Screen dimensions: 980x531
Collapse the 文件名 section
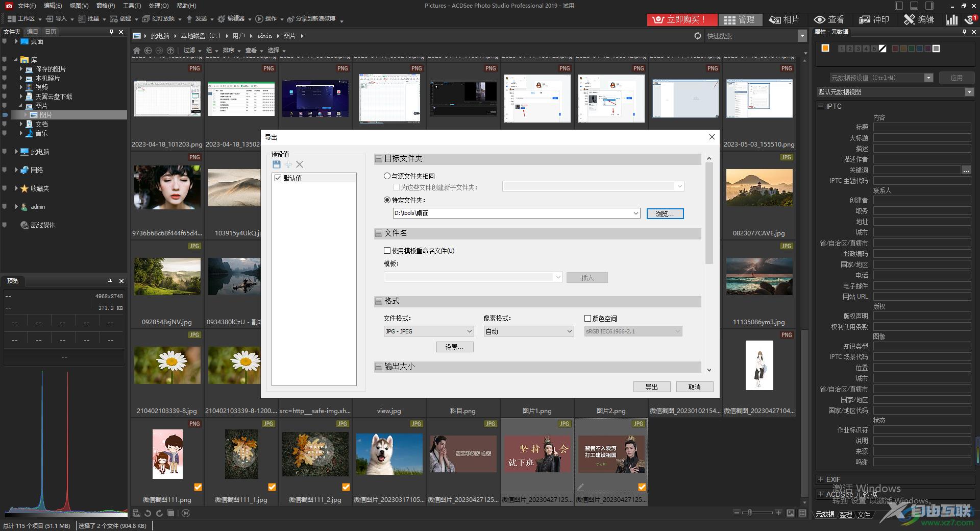coord(379,233)
